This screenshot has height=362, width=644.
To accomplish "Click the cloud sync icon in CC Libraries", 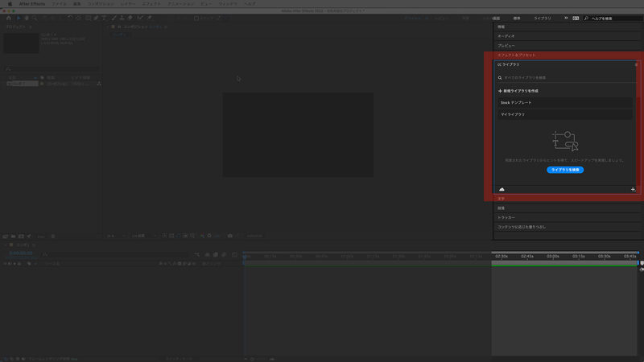I will pyautogui.click(x=502, y=189).
